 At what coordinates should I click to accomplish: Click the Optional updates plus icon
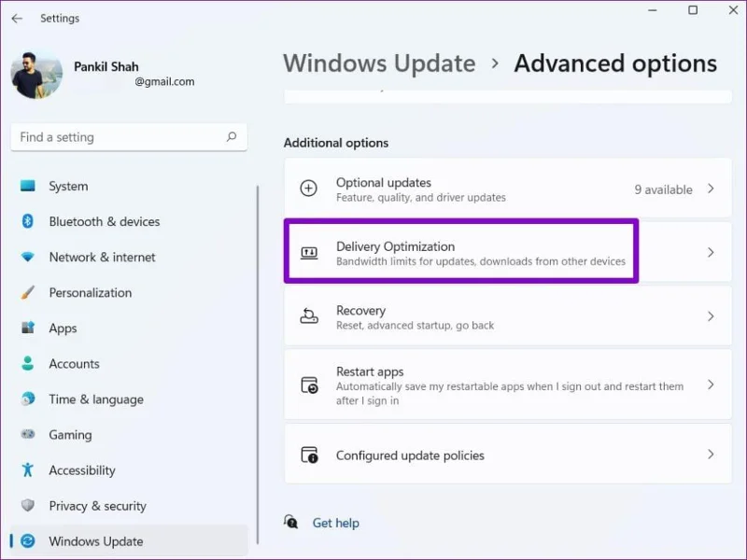309,189
